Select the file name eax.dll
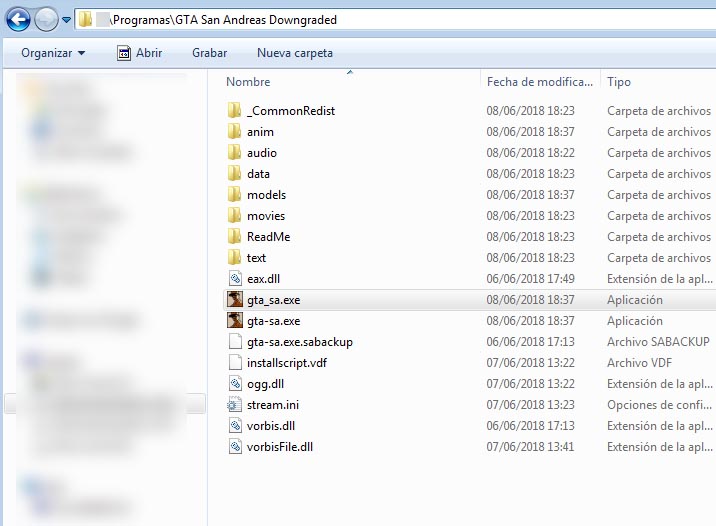The height and width of the screenshot is (526, 716). 263,279
